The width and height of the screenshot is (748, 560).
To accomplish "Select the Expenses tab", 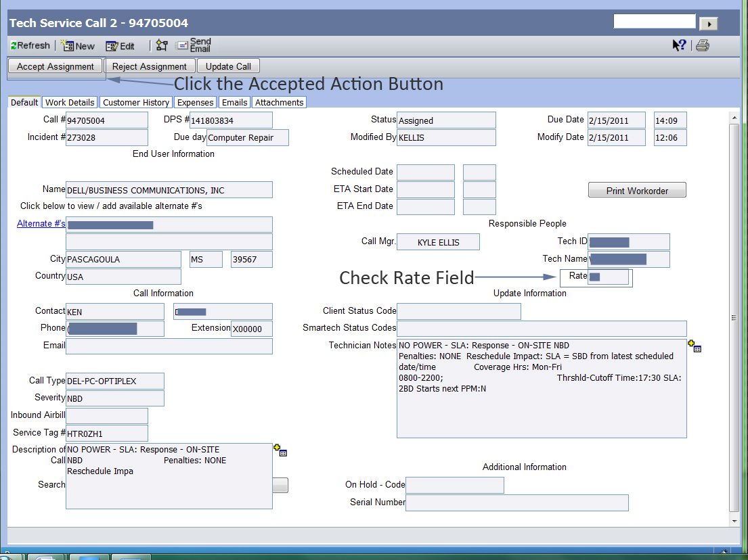I will [x=196, y=102].
